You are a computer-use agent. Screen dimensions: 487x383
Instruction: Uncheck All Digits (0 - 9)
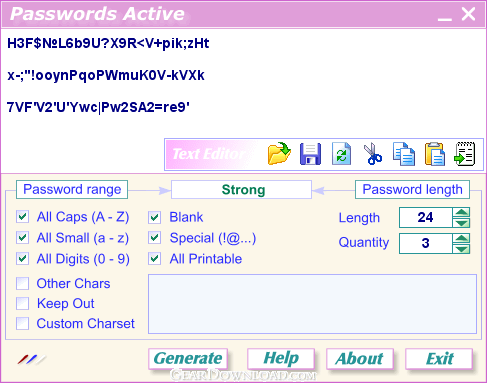tap(22, 258)
